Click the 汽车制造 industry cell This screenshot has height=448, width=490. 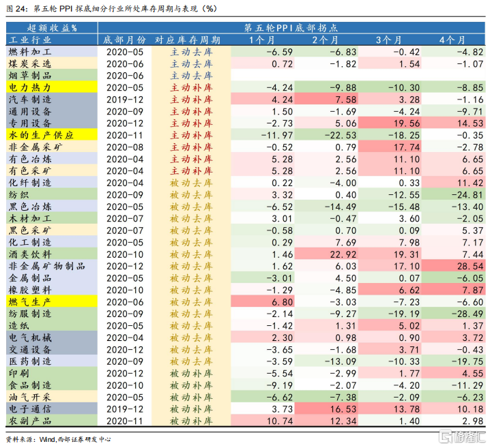coord(52,100)
